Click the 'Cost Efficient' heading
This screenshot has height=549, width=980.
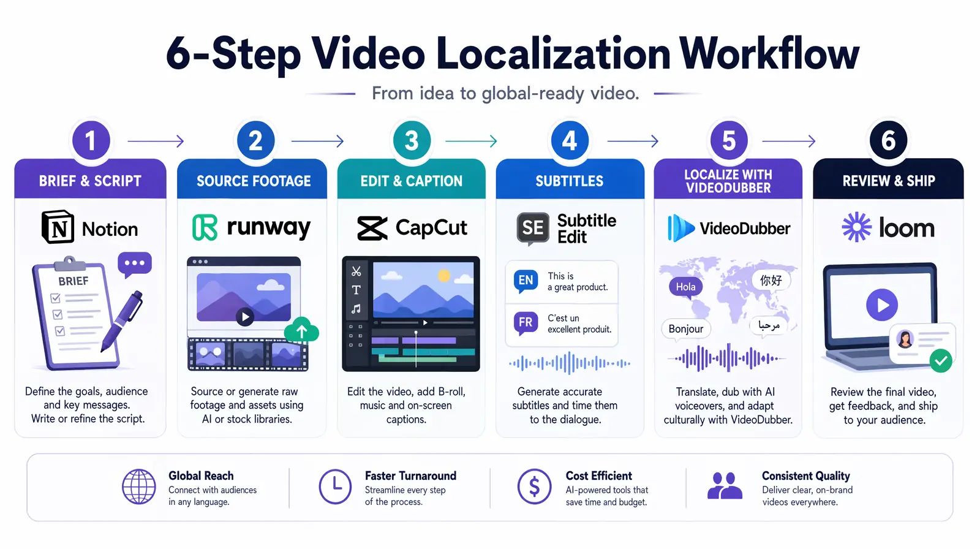598,475
